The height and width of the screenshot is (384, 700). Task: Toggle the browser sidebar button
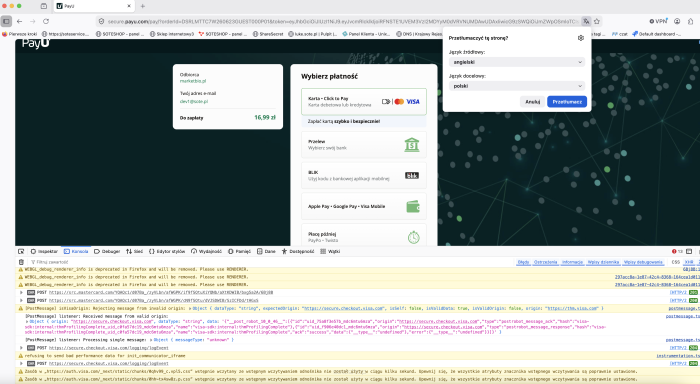6,21
